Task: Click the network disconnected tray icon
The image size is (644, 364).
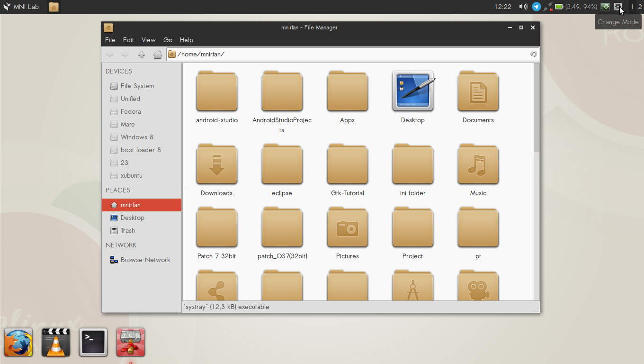Action: point(548,7)
